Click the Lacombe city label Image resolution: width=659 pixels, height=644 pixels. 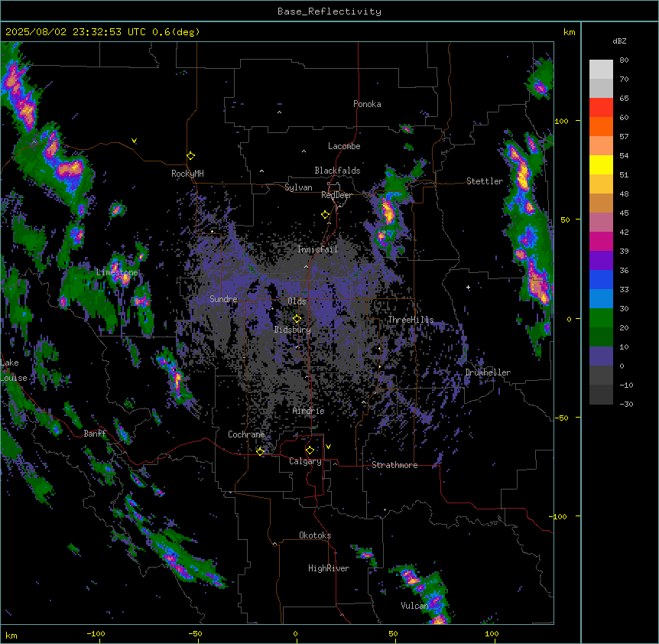[344, 146]
